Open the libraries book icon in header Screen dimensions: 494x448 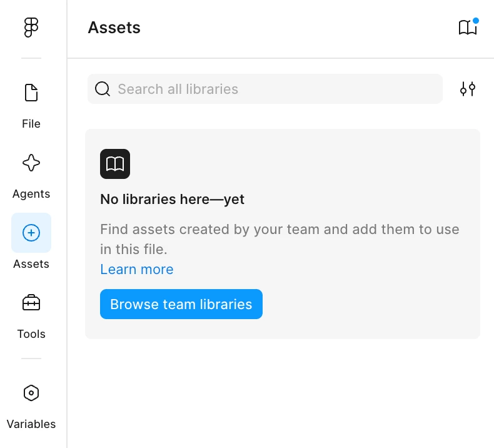click(468, 27)
